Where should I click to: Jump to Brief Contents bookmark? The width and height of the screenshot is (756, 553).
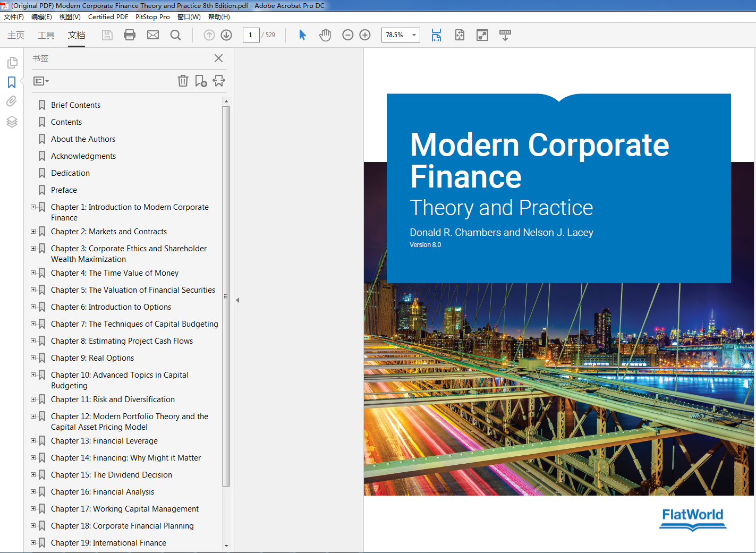pos(75,105)
